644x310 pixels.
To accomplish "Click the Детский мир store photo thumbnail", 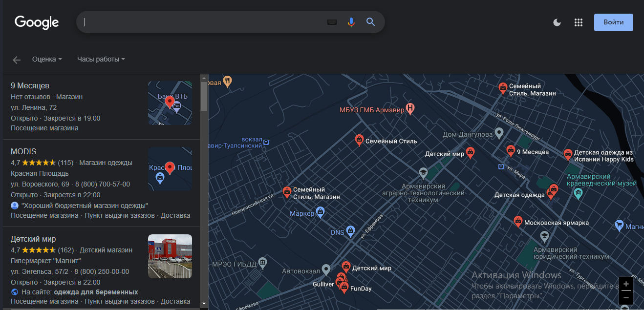I will 170,256.
